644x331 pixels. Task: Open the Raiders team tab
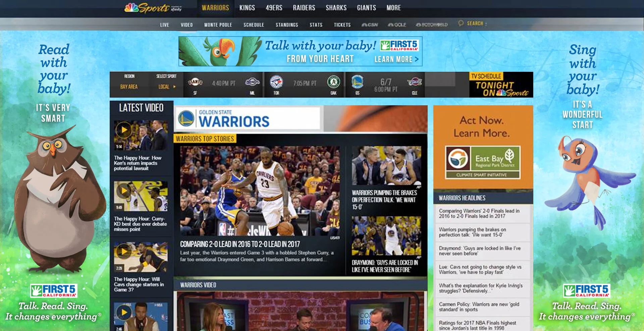coord(304,8)
